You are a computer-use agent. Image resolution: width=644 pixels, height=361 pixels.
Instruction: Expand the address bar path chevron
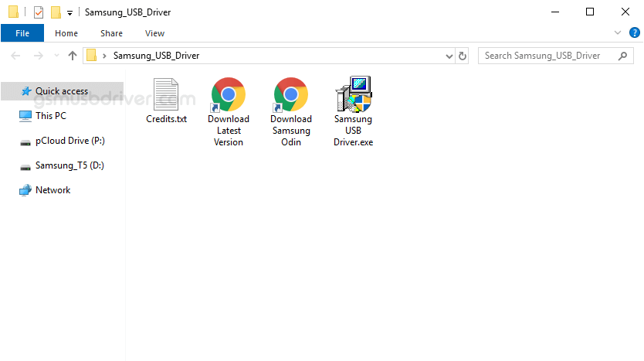click(104, 56)
